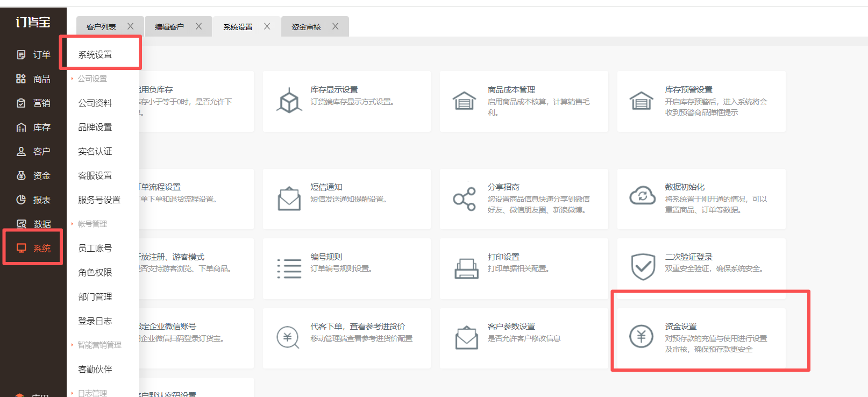The width and height of the screenshot is (868, 397).
Task: Open 服务号设置 in the submenu
Action: click(x=99, y=200)
